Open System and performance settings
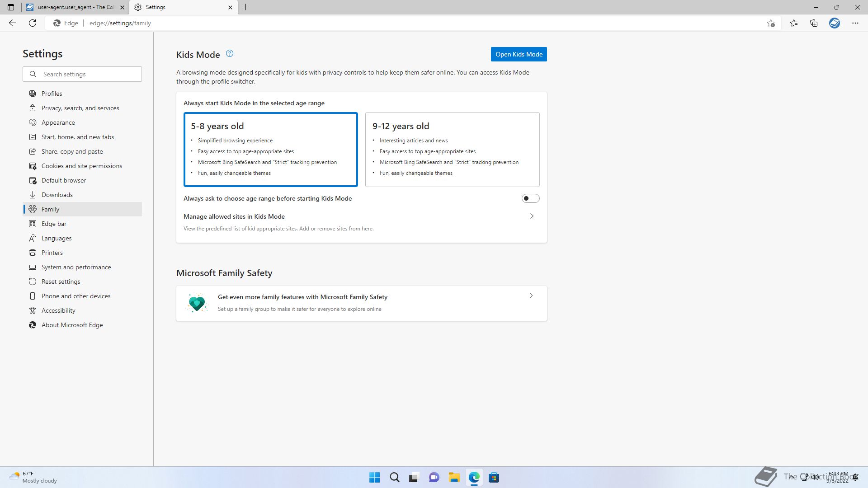 coord(82,267)
